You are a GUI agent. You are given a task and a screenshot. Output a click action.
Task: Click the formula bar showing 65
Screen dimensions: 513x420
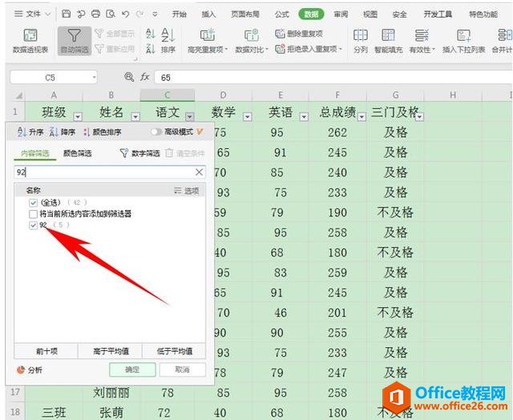point(333,78)
